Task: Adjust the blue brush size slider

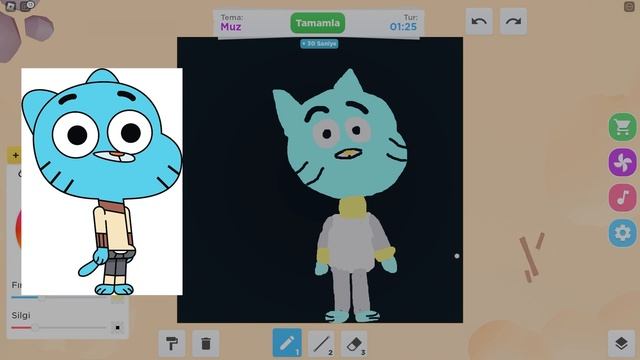Action: (59, 298)
